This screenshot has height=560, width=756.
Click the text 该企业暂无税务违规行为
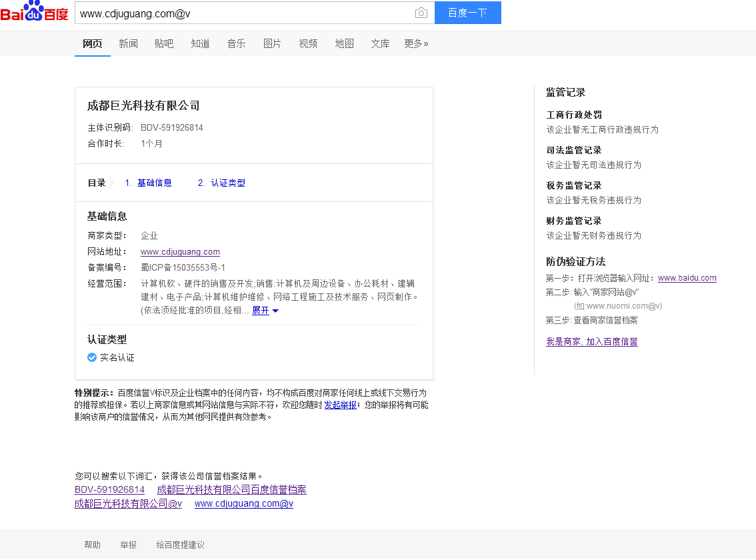point(593,200)
